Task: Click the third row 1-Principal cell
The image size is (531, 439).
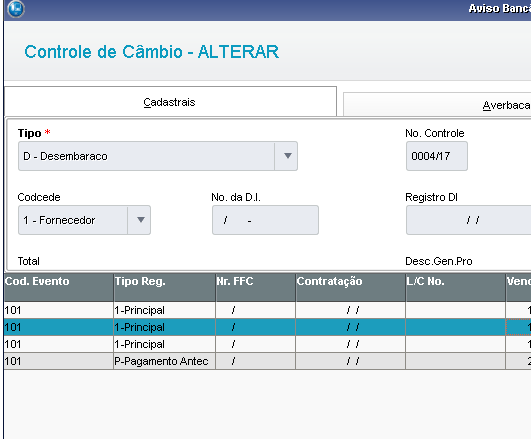Action: [165, 344]
